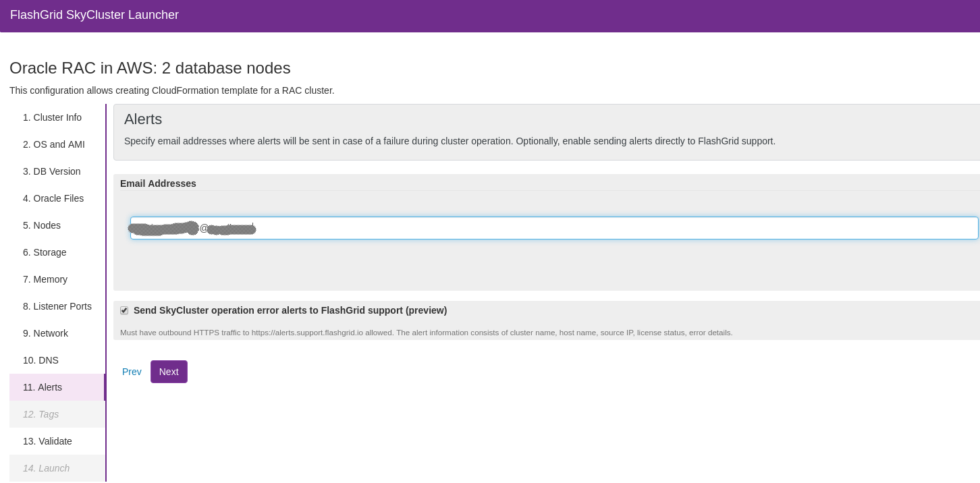Open Oracle Files step

53,198
